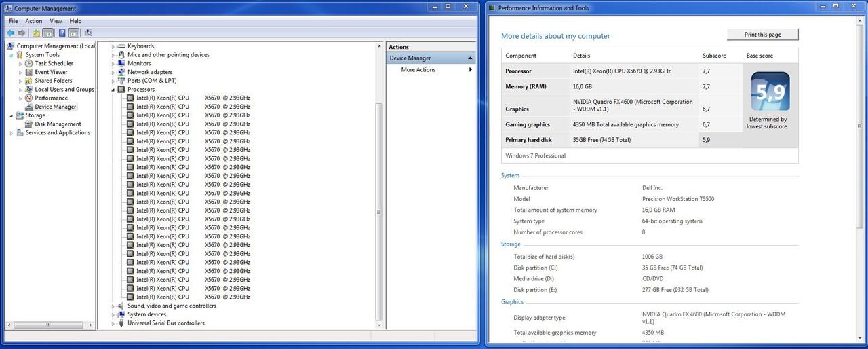The width and height of the screenshot is (868, 349).
Task: Click the '64-bit operating system' value
Action: point(672,221)
